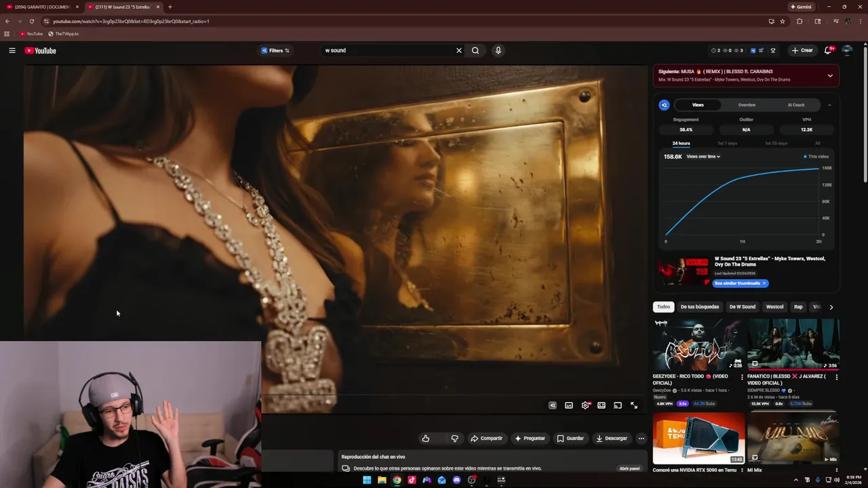Select the De W Sound chip
The image size is (868, 488).
coord(742,307)
